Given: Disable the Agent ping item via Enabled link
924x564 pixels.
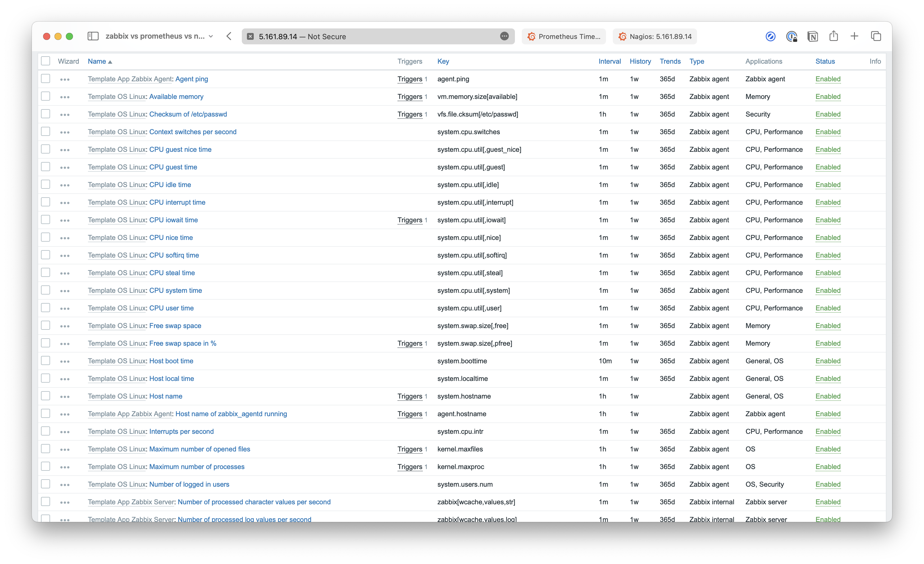Looking at the screenshot, I should click(x=828, y=79).
